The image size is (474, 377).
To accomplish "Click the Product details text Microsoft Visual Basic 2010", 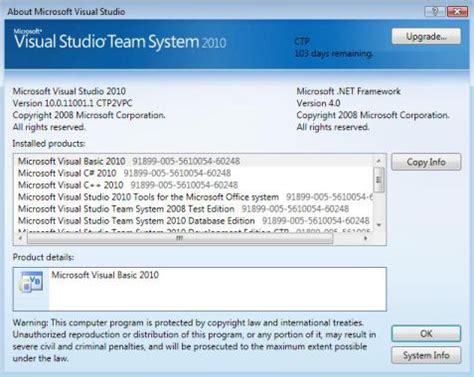I will click(105, 275).
